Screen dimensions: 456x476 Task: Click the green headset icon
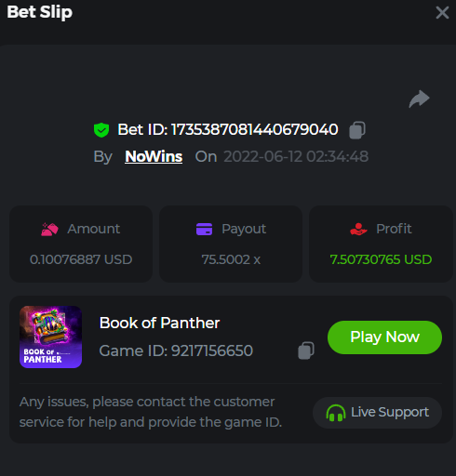click(336, 413)
